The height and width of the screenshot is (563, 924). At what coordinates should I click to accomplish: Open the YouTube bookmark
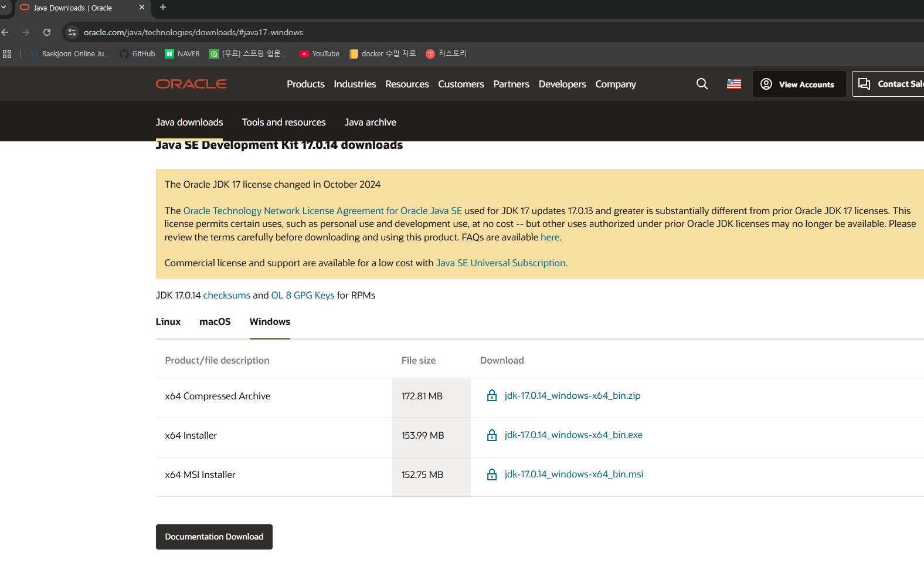pyautogui.click(x=320, y=53)
